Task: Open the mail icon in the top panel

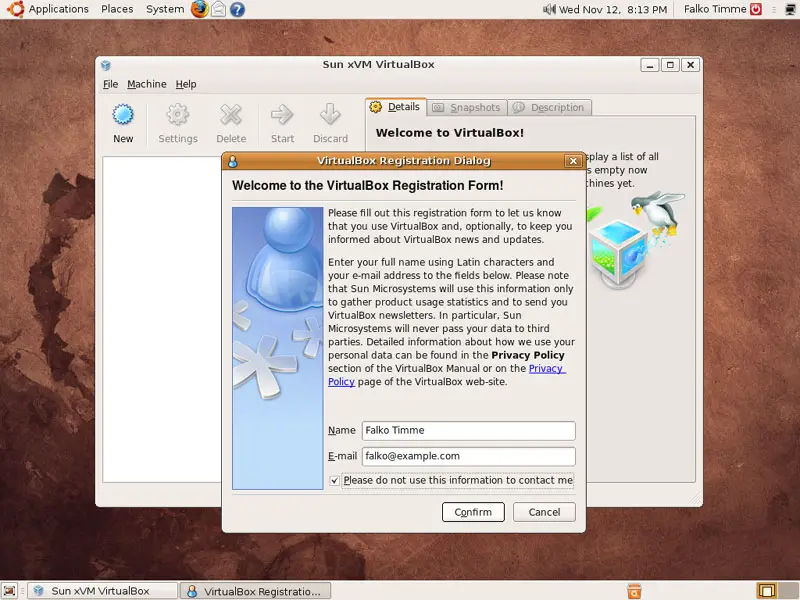Action: tap(218, 9)
